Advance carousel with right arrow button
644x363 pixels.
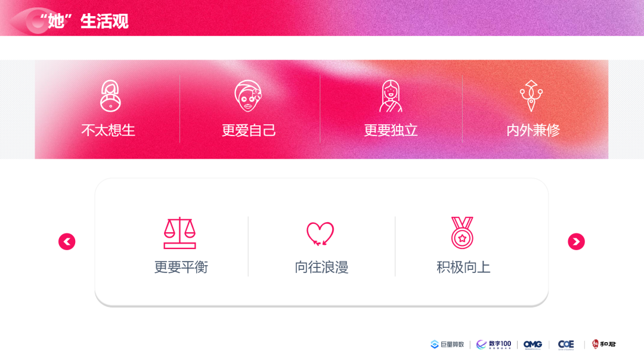pyautogui.click(x=576, y=242)
